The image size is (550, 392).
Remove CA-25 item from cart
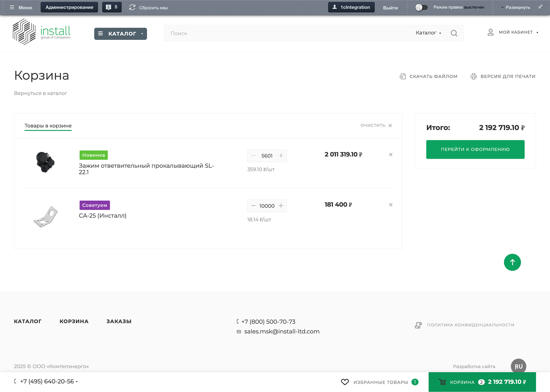coord(391,205)
